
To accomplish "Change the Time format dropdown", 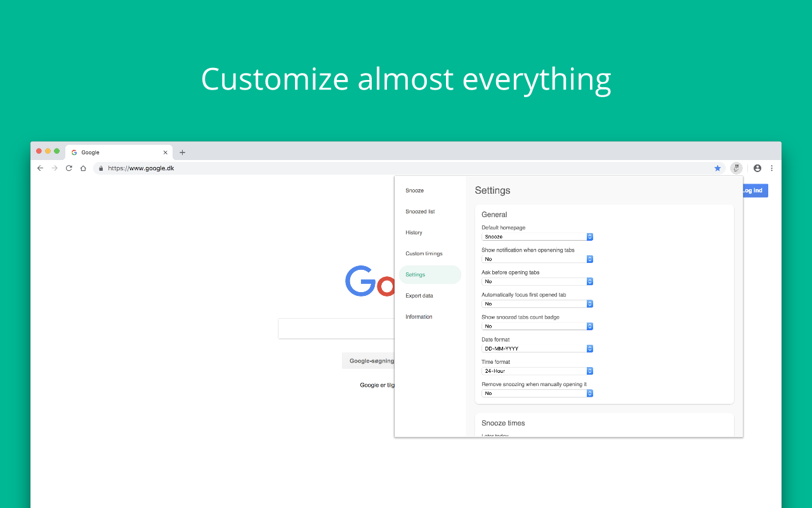I will tap(537, 371).
